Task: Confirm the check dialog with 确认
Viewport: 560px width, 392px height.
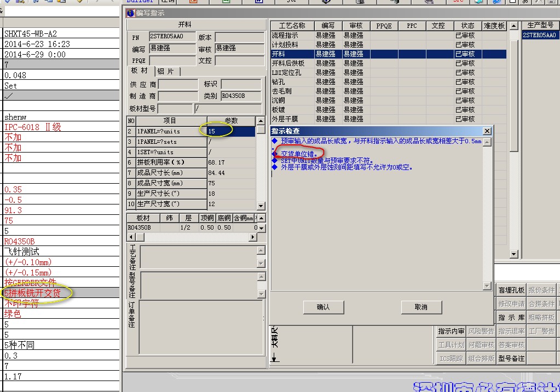Action: point(324,307)
